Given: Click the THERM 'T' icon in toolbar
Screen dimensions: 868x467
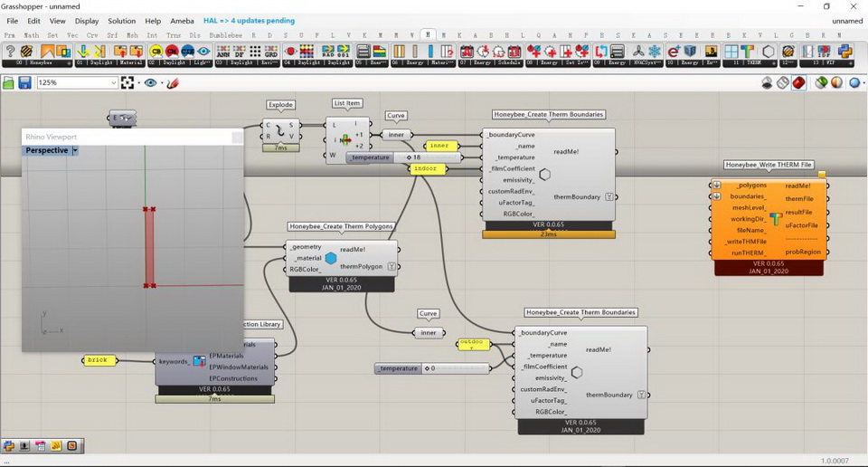Looking at the screenshot, I should tap(747, 52).
